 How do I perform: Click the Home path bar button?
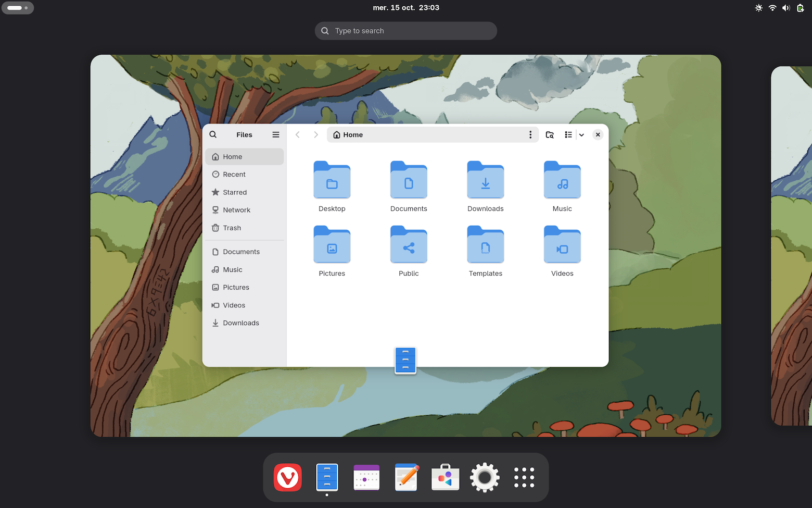[x=348, y=134]
